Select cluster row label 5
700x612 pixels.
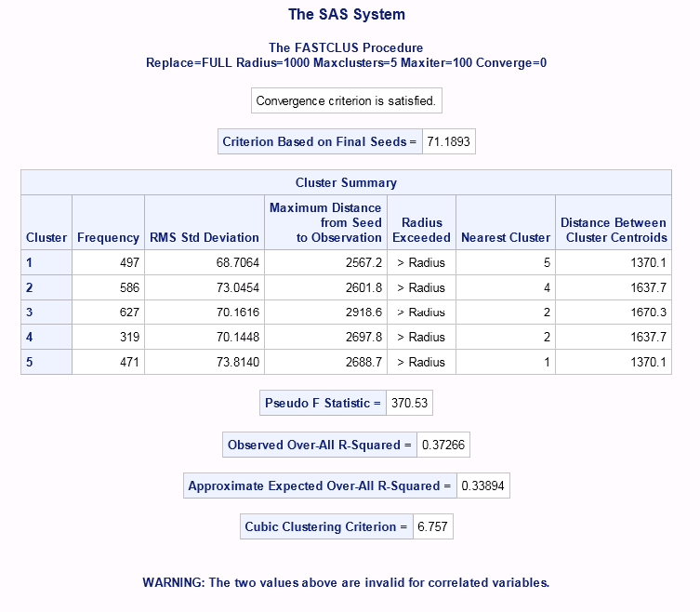(x=46, y=362)
